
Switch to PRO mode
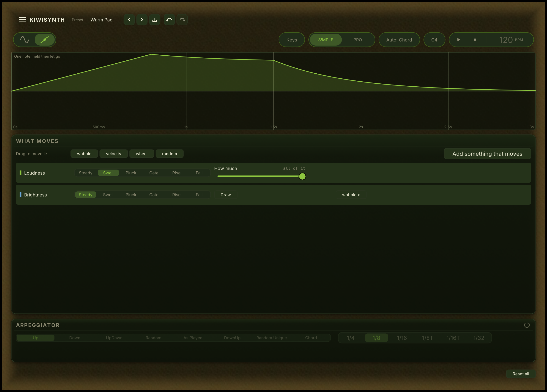357,40
